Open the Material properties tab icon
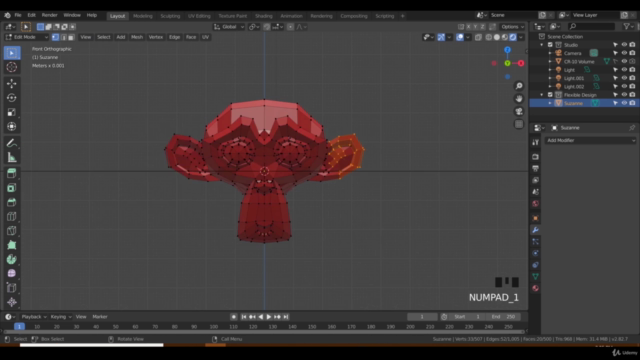This screenshot has height=360, width=640. tap(535, 288)
